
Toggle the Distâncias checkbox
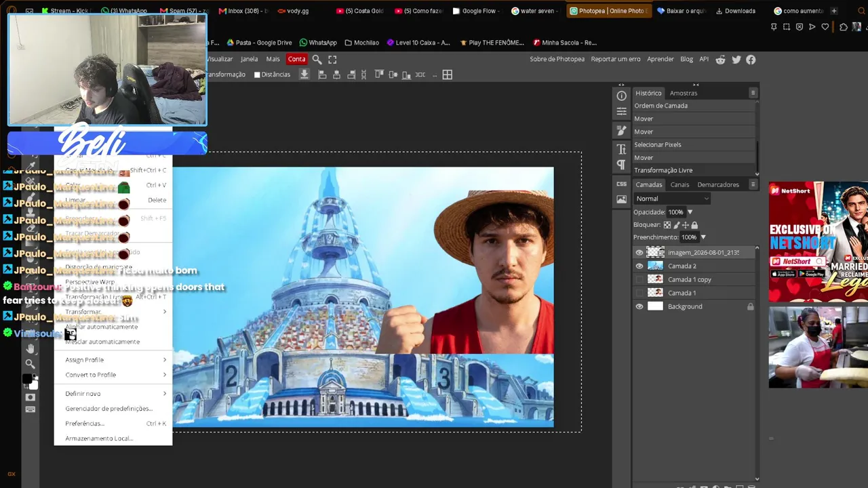(257, 75)
